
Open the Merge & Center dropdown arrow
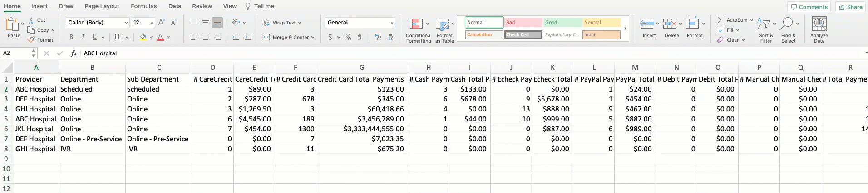(x=313, y=38)
